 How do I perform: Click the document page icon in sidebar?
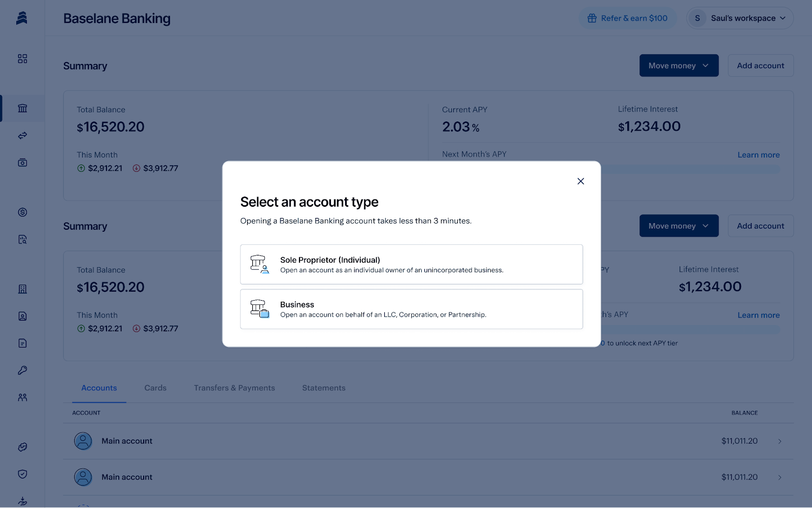22,343
